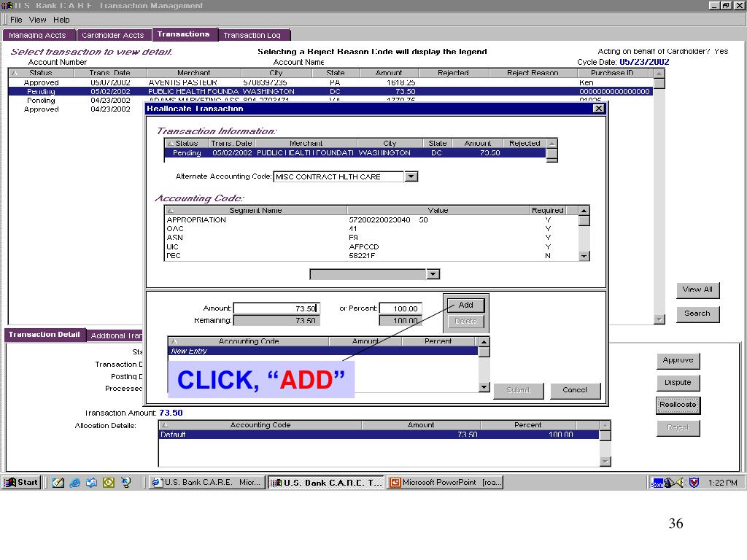Open the Additional Tran tab
747x560 pixels.
coord(116,335)
